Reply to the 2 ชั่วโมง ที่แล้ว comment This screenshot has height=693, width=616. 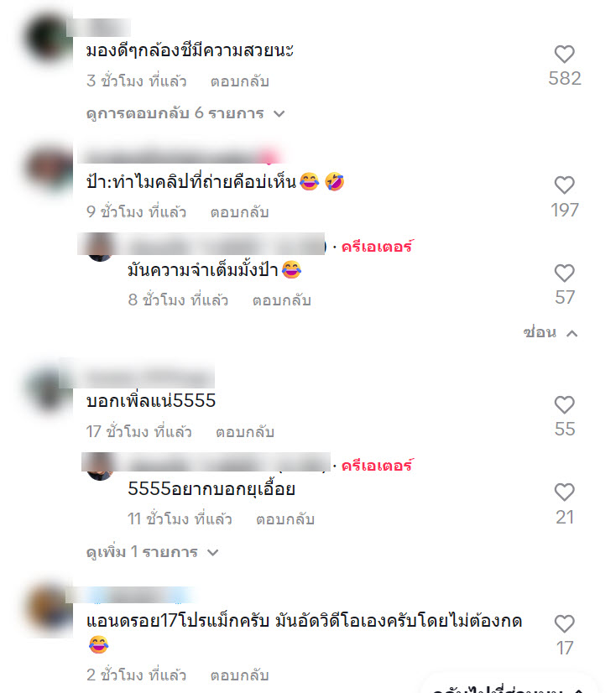tap(240, 675)
